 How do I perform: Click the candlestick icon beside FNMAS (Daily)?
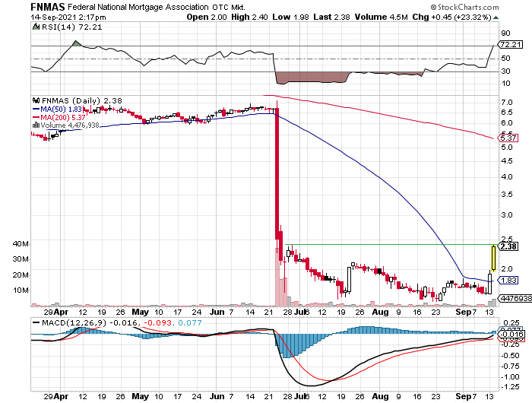pyautogui.click(x=36, y=100)
